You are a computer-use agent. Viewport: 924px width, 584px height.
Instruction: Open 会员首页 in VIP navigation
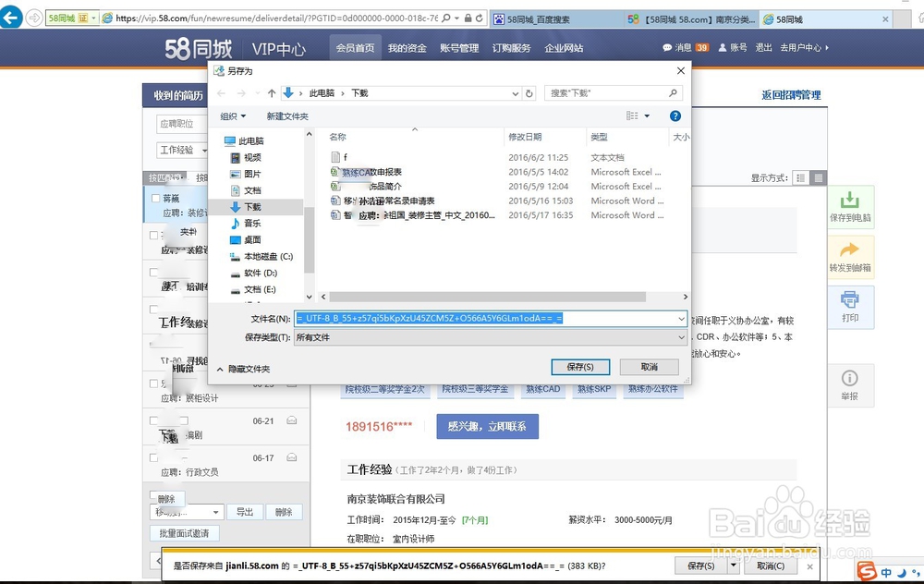coord(355,48)
